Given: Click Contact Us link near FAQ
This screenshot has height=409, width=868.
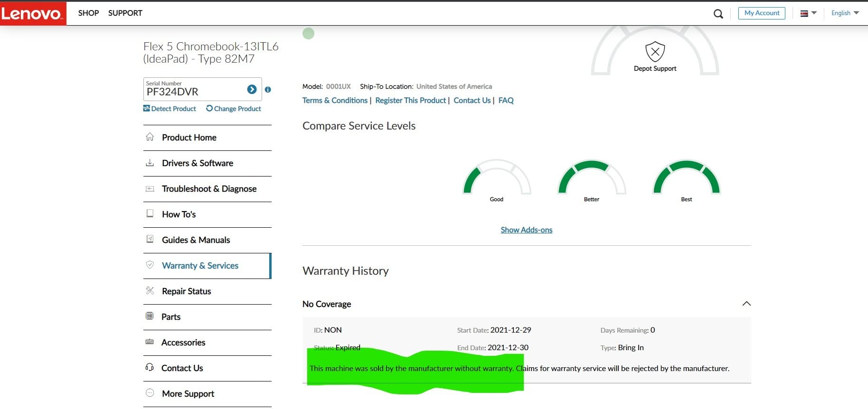Looking at the screenshot, I should [472, 100].
